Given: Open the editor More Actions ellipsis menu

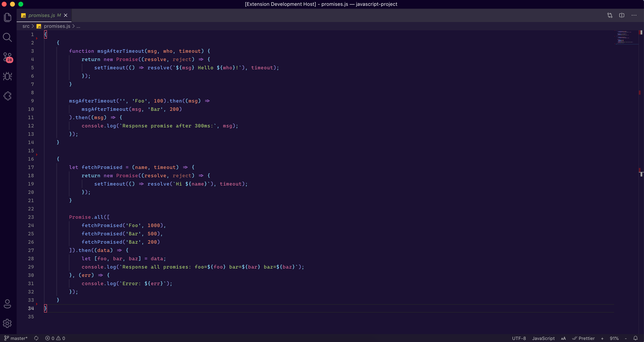Looking at the screenshot, I should coord(634,16).
